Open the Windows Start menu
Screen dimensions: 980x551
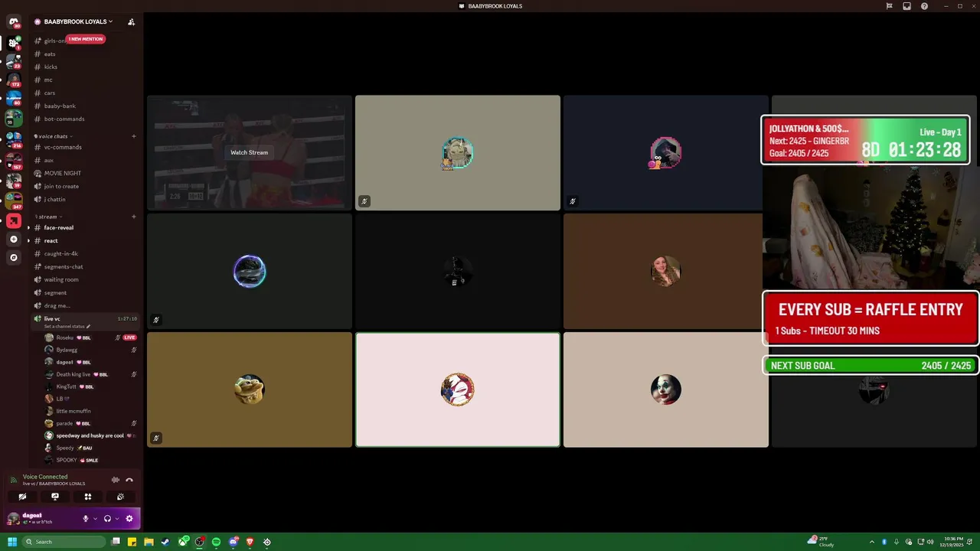pos(11,542)
